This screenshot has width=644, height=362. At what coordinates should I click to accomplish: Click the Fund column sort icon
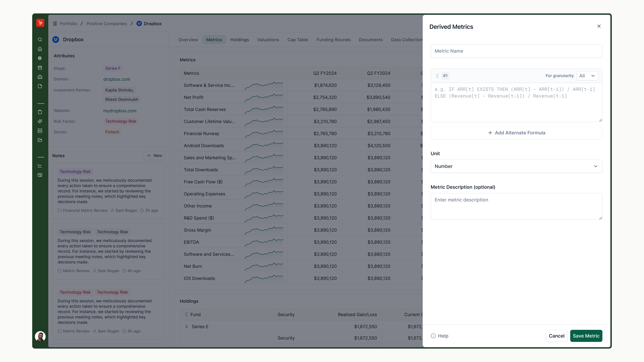pos(186,315)
